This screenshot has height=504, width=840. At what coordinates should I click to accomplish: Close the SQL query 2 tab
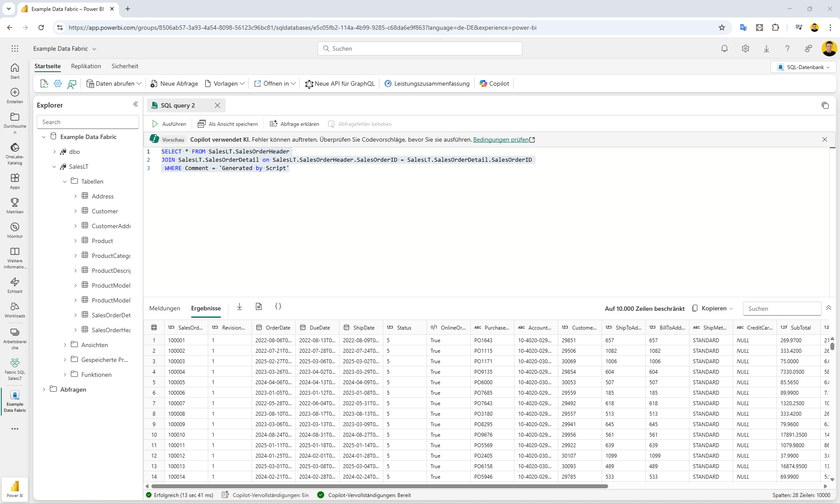[x=217, y=105]
